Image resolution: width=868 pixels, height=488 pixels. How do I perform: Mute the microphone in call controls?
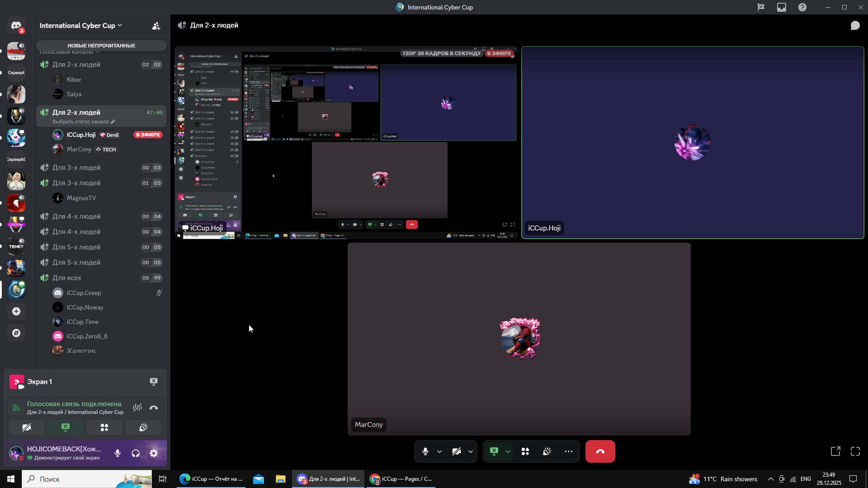(425, 451)
